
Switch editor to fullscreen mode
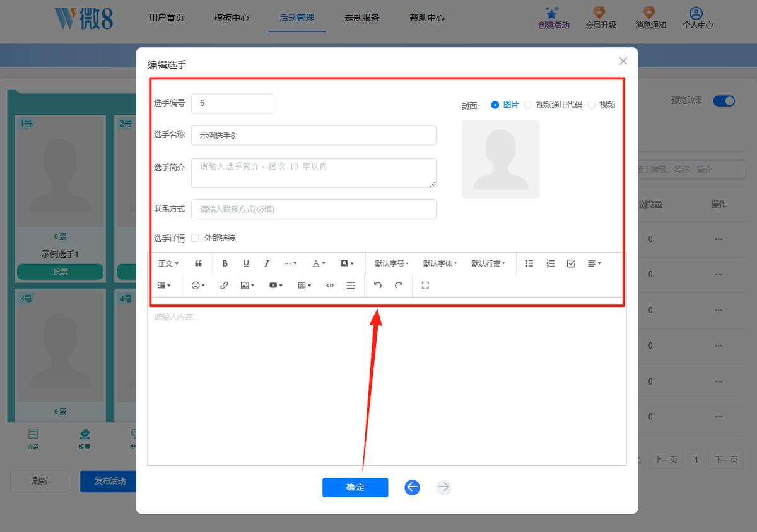tap(425, 286)
